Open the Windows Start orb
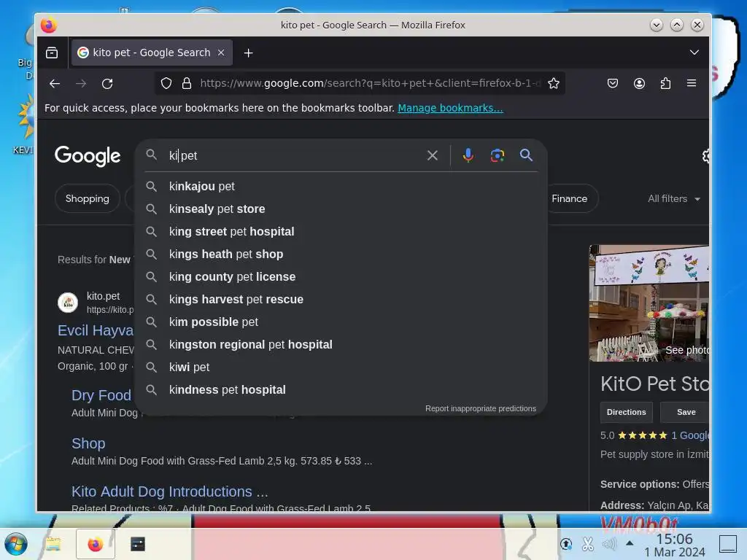 pos(16,544)
